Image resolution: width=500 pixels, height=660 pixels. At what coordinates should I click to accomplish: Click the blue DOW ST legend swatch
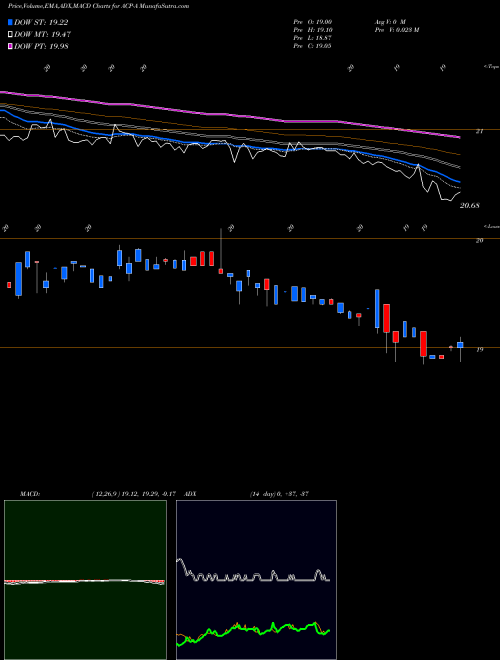click(x=10, y=23)
